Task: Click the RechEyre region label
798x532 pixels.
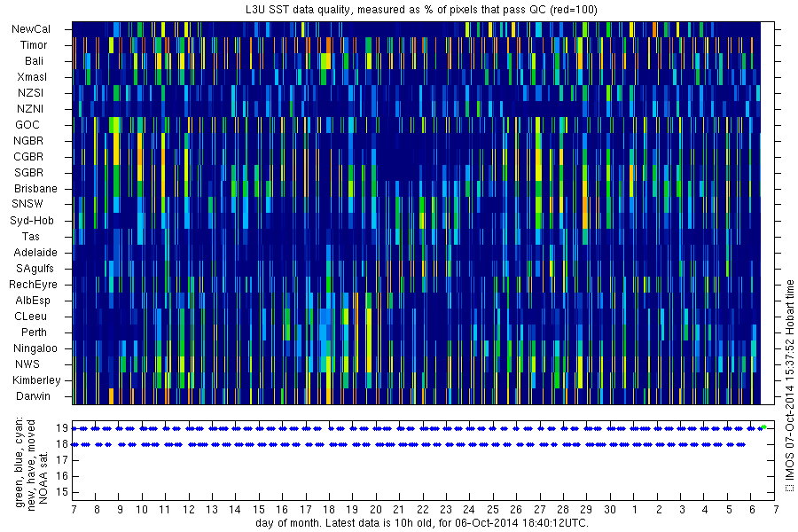Action: 33,285
